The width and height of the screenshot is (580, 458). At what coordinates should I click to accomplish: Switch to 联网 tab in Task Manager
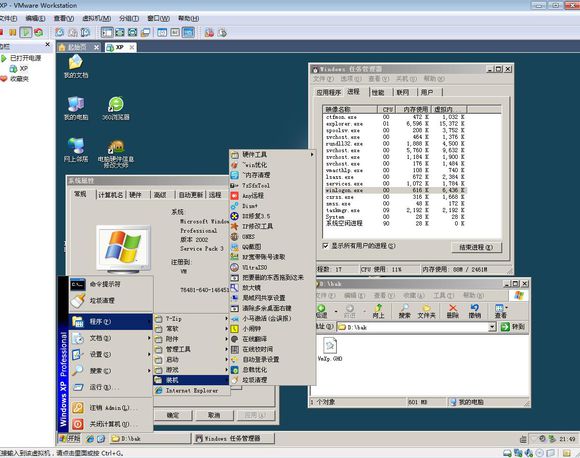pyautogui.click(x=402, y=92)
